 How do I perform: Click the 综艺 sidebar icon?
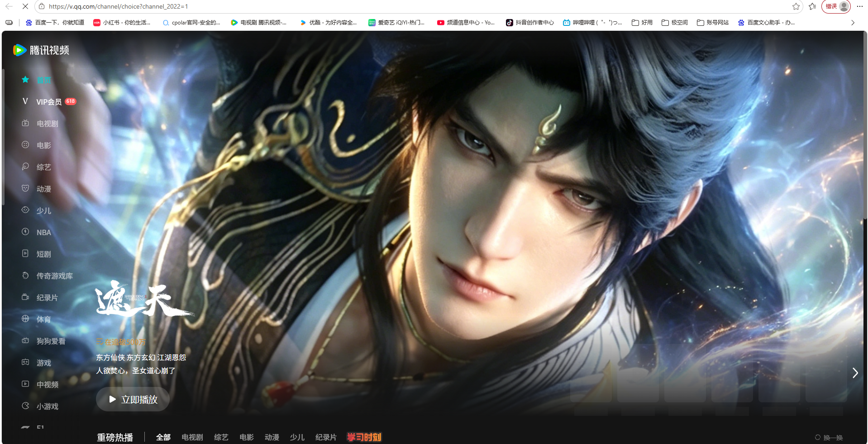[25, 167]
